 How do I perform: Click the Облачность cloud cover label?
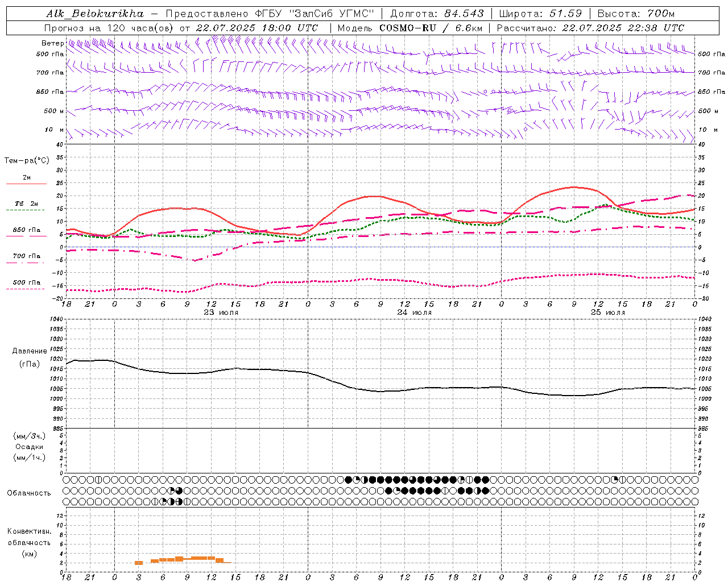pos(29,493)
